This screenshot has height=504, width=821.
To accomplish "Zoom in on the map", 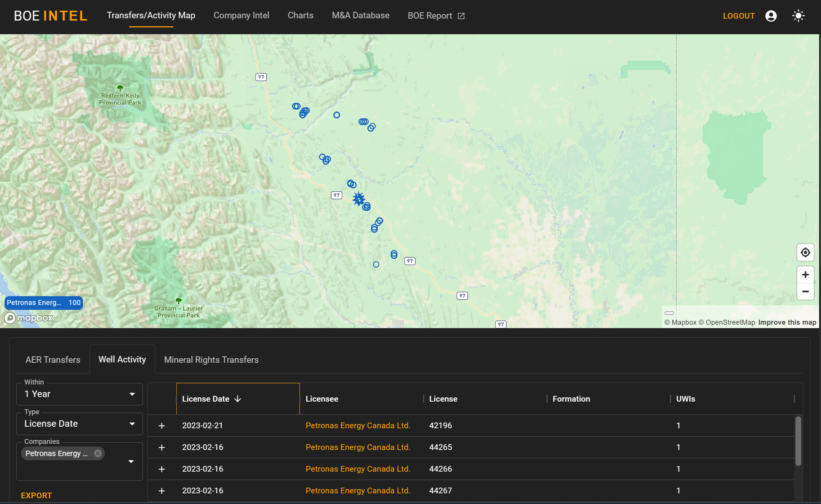I will coord(805,274).
